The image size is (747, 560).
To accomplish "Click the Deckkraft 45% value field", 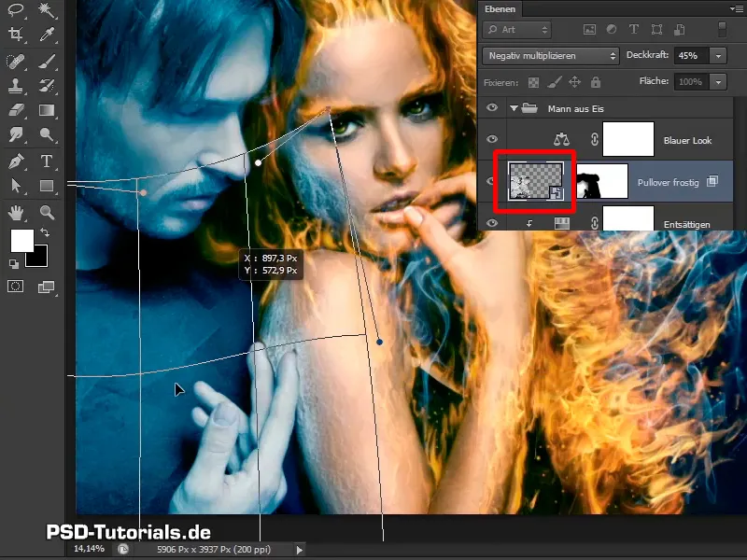I will tap(691, 56).
